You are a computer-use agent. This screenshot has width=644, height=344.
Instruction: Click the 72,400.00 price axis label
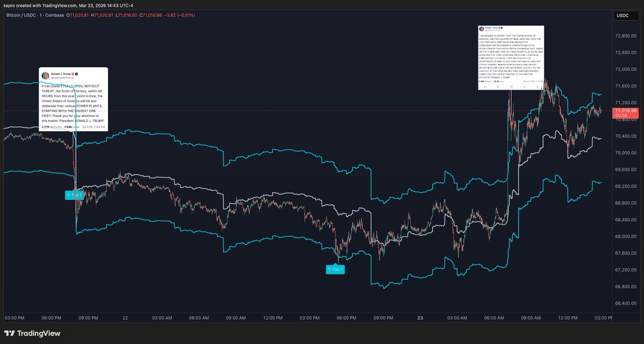coord(626,53)
